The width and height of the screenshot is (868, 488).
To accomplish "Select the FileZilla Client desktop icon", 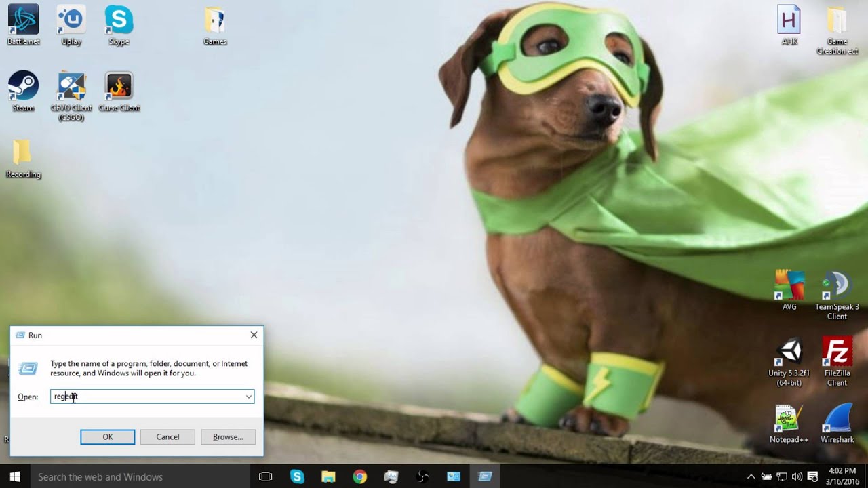I will (837, 361).
